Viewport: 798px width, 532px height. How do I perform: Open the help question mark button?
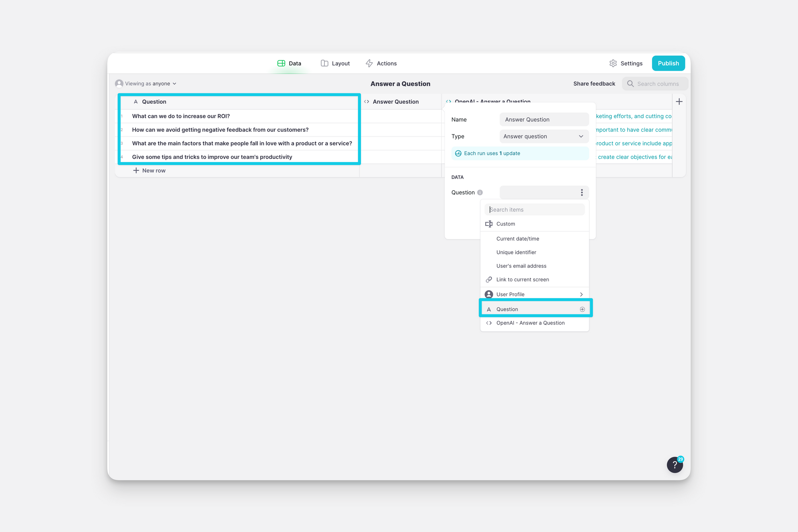[675, 465]
